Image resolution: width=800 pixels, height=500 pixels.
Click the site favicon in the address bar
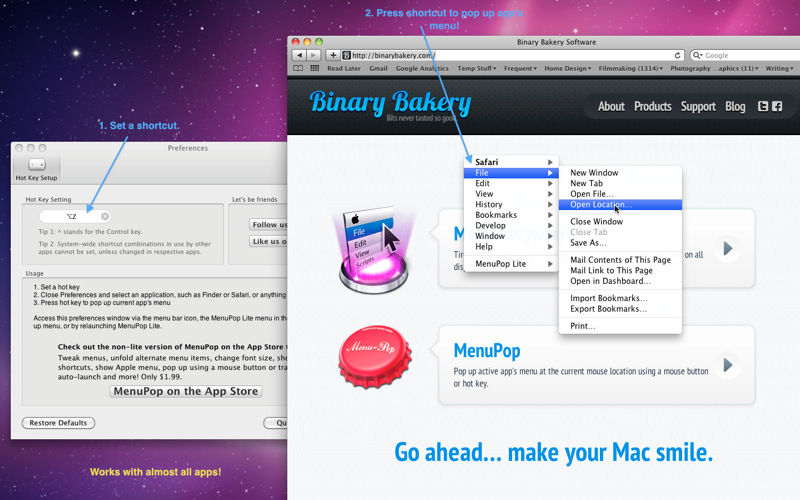point(346,55)
